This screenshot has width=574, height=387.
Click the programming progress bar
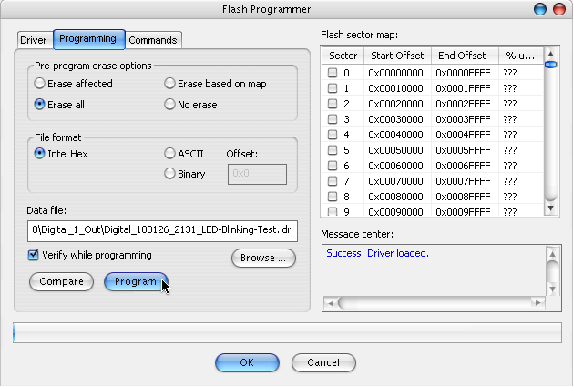[287, 332]
